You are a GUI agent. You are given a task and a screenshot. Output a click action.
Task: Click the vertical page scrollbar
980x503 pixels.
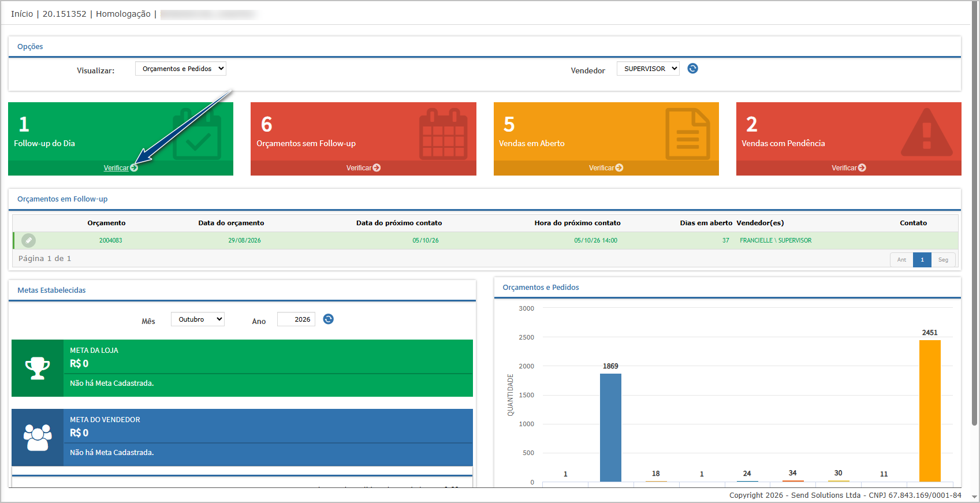tap(975, 214)
